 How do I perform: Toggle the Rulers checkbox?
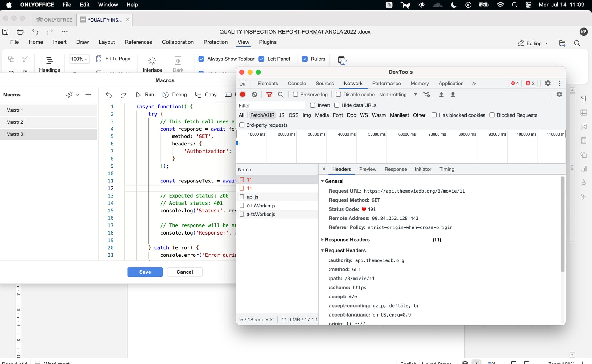tap(305, 59)
